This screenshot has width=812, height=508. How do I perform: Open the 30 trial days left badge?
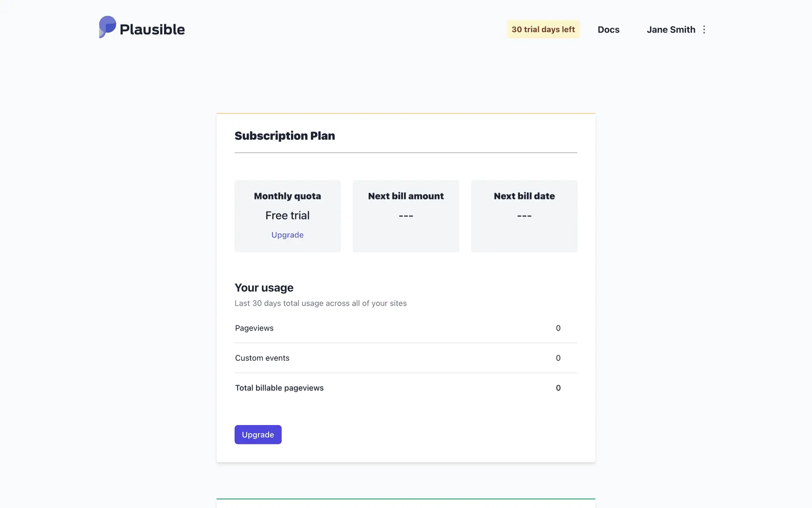point(543,30)
